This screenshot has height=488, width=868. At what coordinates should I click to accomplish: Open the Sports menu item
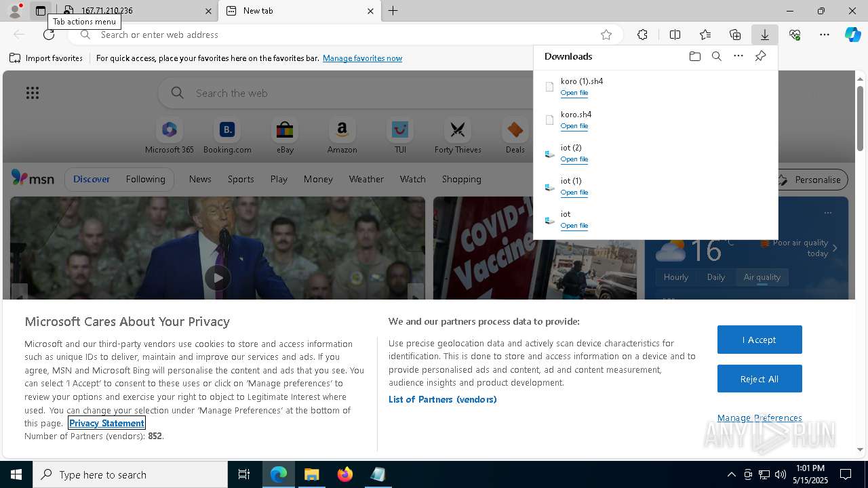point(241,179)
